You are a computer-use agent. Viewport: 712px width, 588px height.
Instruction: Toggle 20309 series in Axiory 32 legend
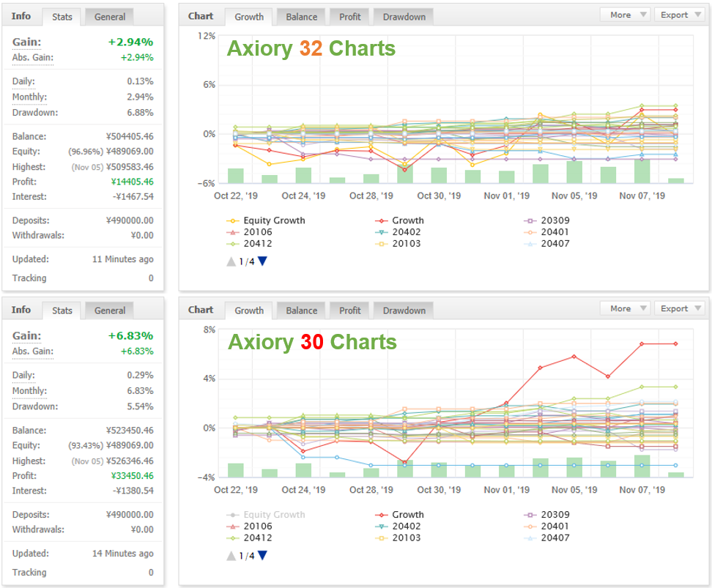546,220
